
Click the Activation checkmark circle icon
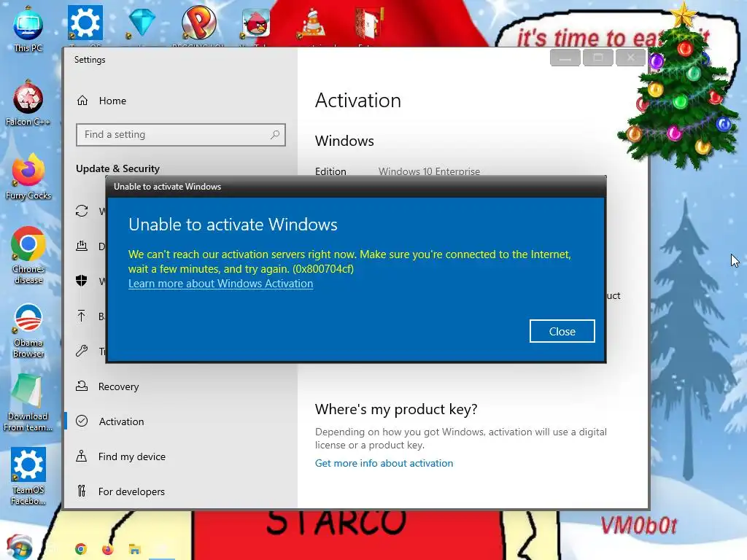coord(82,421)
